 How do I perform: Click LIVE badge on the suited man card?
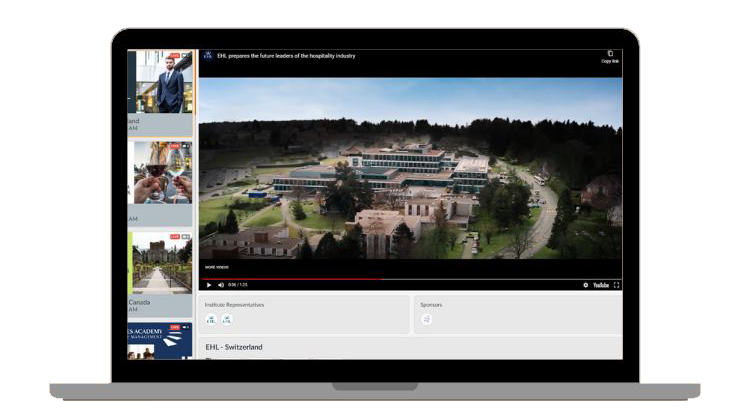[x=175, y=55]
